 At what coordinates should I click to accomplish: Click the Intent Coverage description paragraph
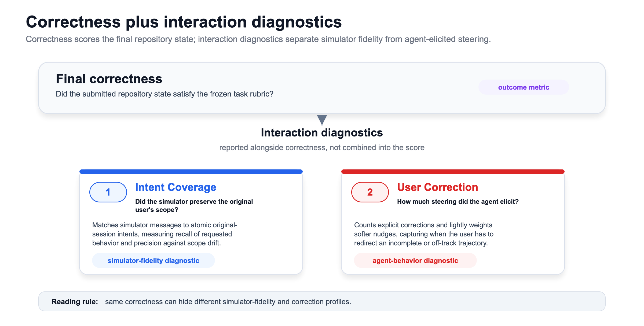(165, 234)
